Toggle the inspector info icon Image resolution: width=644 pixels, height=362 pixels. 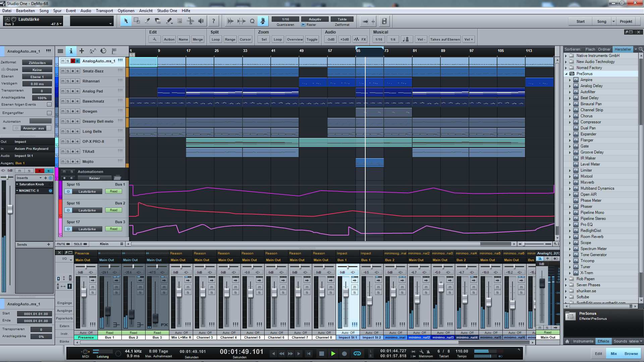coord(71,51)
